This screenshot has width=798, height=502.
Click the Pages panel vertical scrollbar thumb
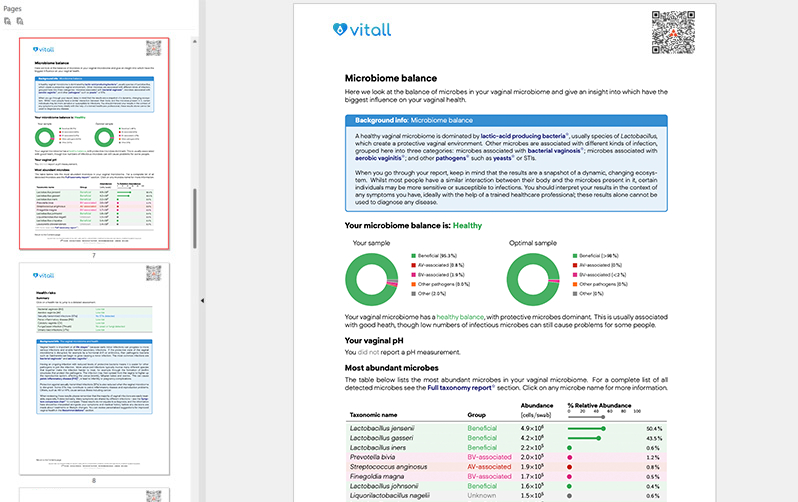click(x=194, y=218)
